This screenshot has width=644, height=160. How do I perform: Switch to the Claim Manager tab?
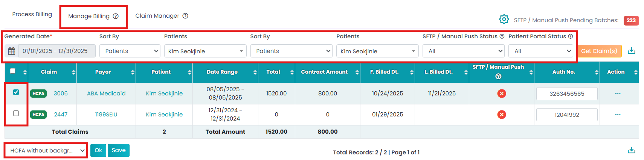(x=157, y=16)
